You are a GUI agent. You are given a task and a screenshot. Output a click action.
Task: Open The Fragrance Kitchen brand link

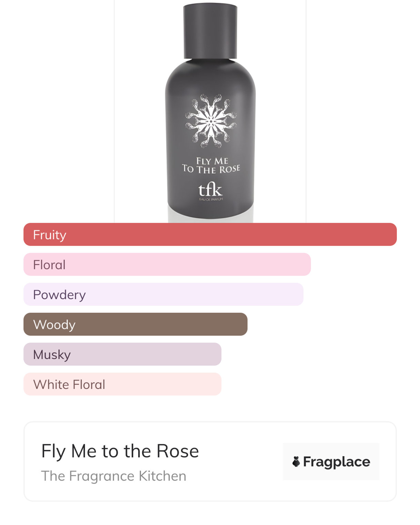point(113,476)
